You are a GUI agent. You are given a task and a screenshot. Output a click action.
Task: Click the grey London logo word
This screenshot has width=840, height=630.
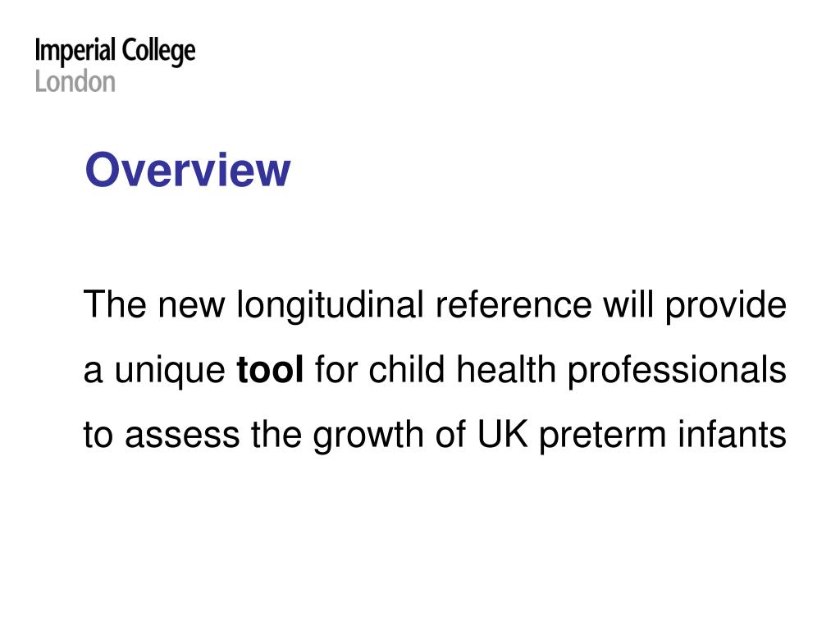(x=75, y=82)
